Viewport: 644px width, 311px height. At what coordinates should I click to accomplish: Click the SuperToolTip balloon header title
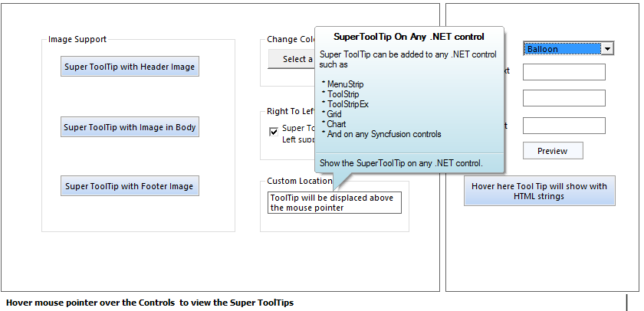tap(409, 36)
